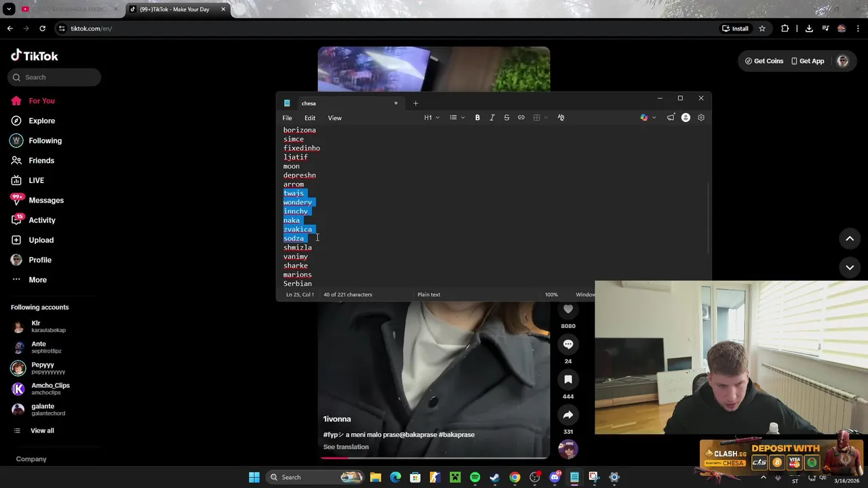Expand the H1 heading dropdown
Screen dimensions: 868x488
[x=432, y=118]
